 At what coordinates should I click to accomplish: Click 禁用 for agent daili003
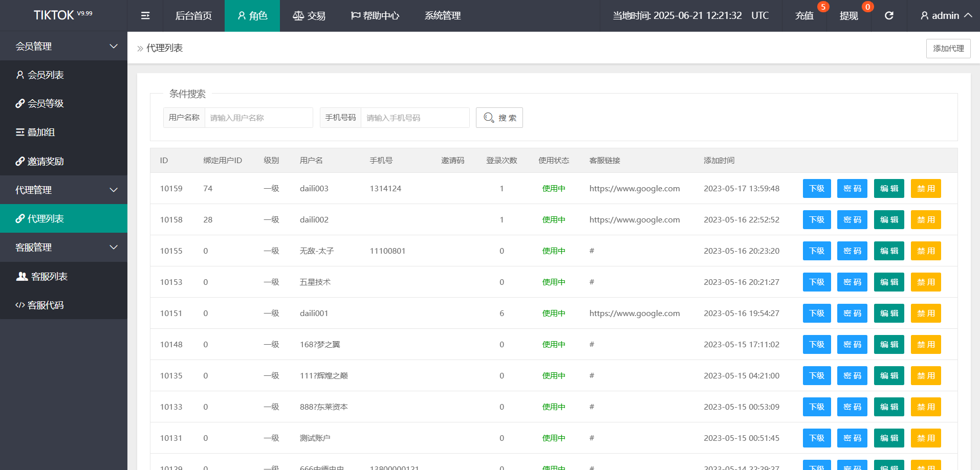point(926,188)
